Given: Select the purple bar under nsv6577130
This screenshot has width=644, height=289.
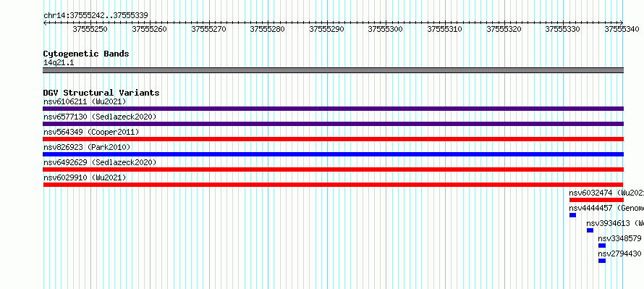Looking at the screenshot, I should point(333,124).
